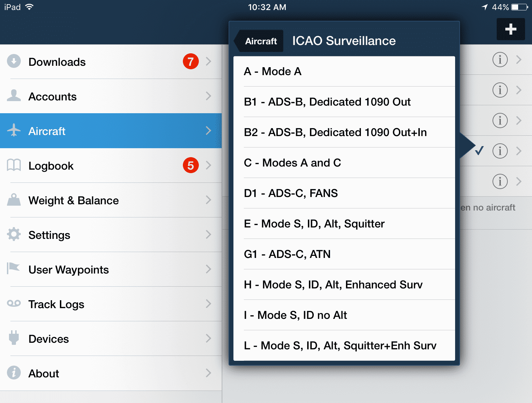Screen dimensions: 532x403
Task: Open the Aircraft menu item
Action: (x=111, y=131)
